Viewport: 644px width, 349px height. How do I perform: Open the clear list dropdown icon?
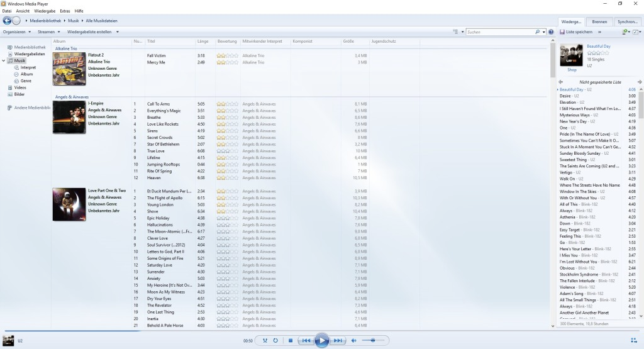click(626, 31)
